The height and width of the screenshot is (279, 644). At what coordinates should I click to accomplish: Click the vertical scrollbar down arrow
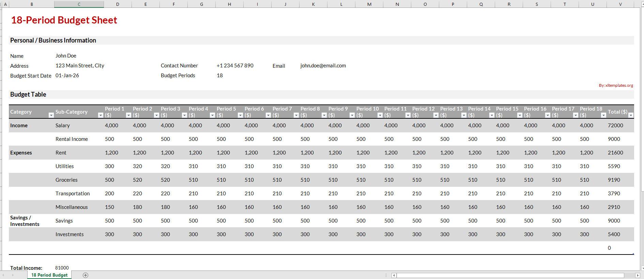point(642,268)
